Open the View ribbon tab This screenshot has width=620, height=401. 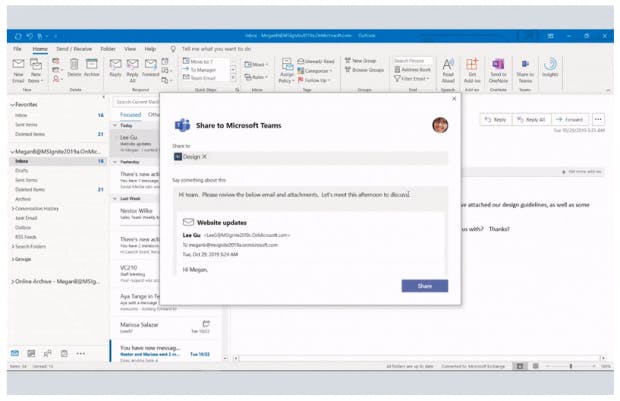pyautogui.click(x=130, y=49)
